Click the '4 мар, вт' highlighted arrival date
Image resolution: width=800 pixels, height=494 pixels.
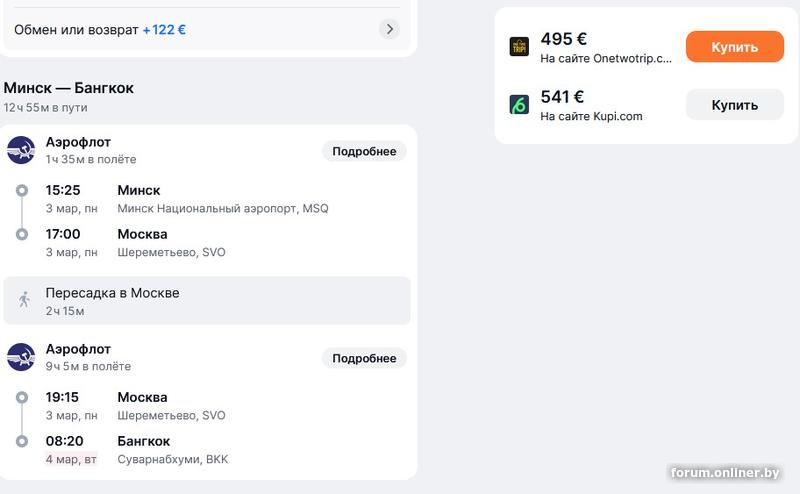tap(73, 459)
